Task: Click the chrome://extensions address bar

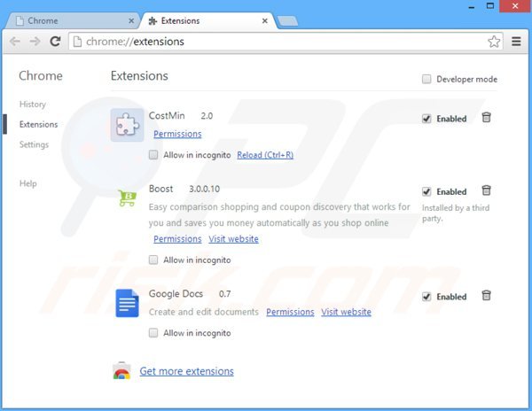Action: [x=286, y=42]
